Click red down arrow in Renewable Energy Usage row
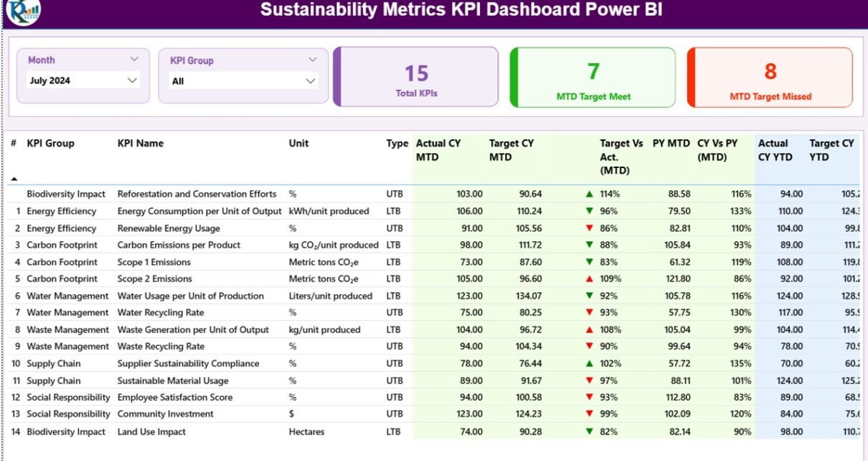The width and height of the screenshot is (868, 461). (589, 228)
